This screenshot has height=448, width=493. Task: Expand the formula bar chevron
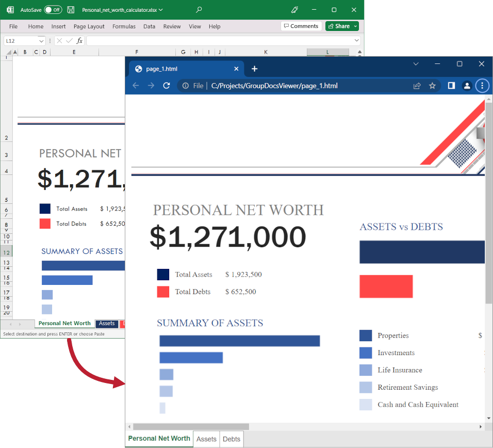point(357,41)
